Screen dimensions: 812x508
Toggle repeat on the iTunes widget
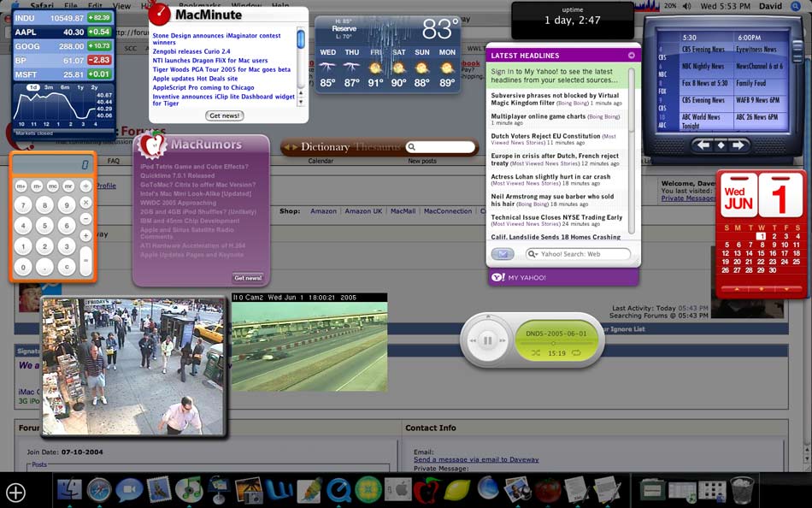coord(576,353)
